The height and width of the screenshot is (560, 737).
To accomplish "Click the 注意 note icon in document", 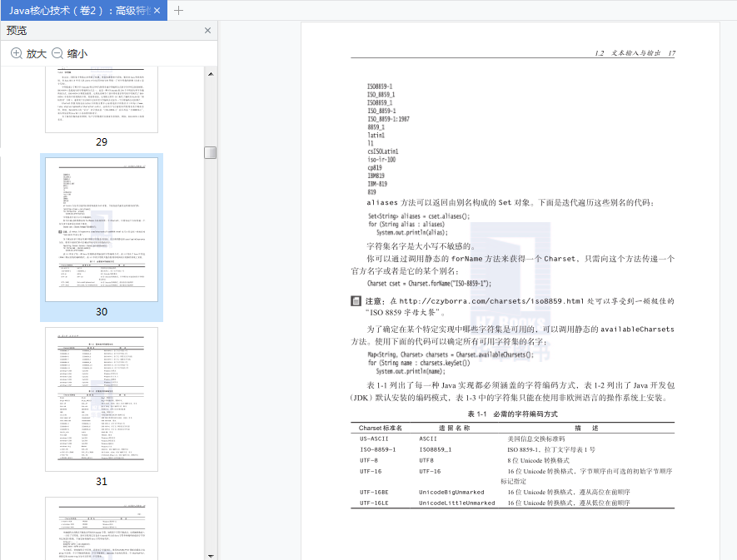I will coord(356,300).
